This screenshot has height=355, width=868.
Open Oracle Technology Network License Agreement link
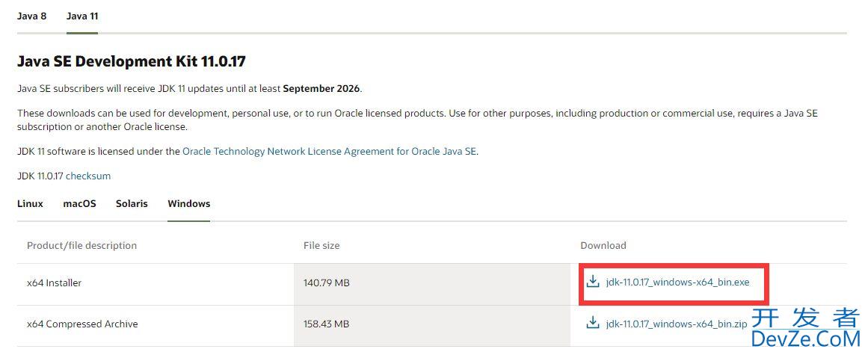point(329,151)
